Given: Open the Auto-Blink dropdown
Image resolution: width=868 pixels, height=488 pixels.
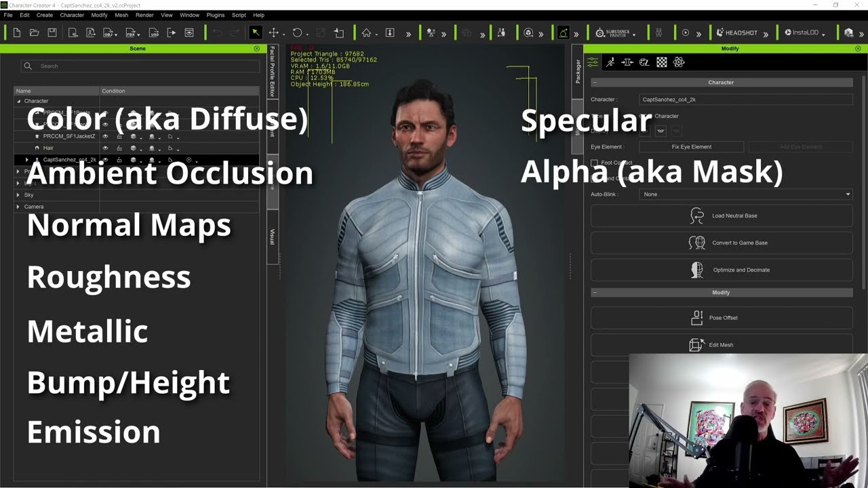Looking at the screenshot, I should (x=746, y=195).
